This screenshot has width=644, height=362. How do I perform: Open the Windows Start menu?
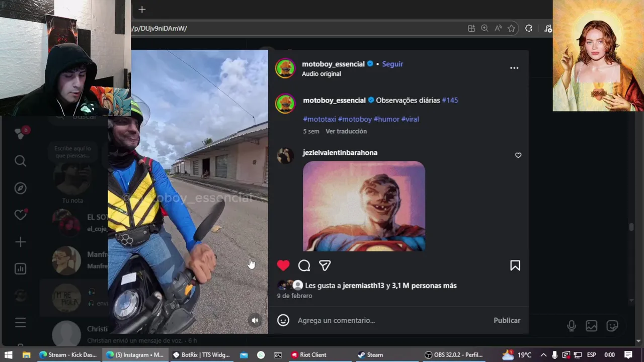(9, 354)
